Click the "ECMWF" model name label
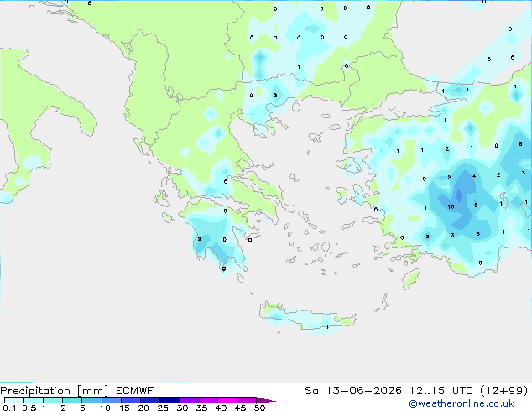The image size is (532, 411). [x=135, y=391]
